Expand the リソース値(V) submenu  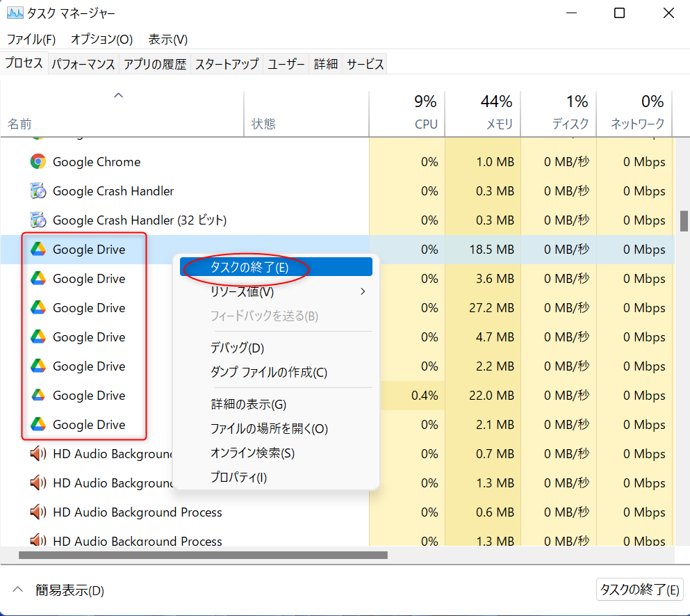276,291
